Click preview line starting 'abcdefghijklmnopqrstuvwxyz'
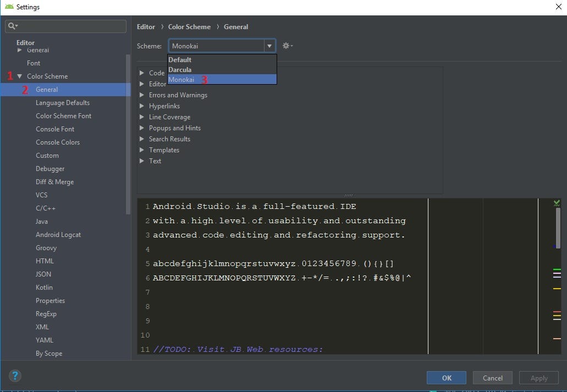Screen dimensions: 567x392 pos(273,263)
